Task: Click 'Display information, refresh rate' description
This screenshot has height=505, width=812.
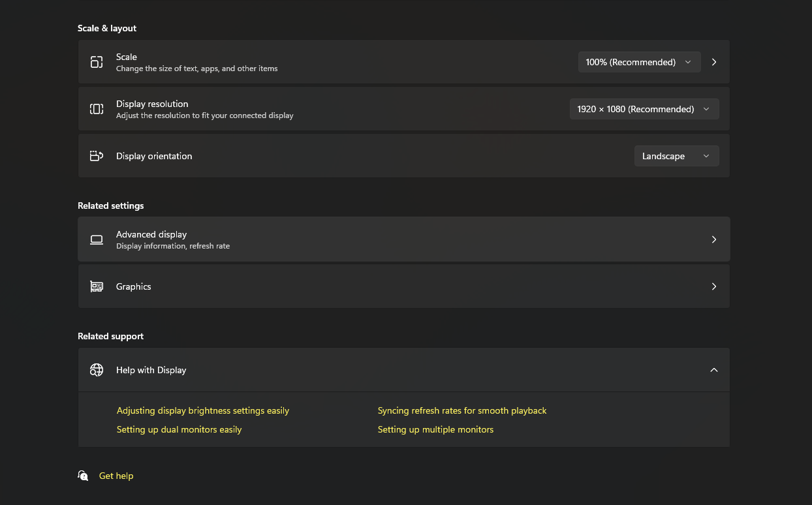Action: pos(173,246)
